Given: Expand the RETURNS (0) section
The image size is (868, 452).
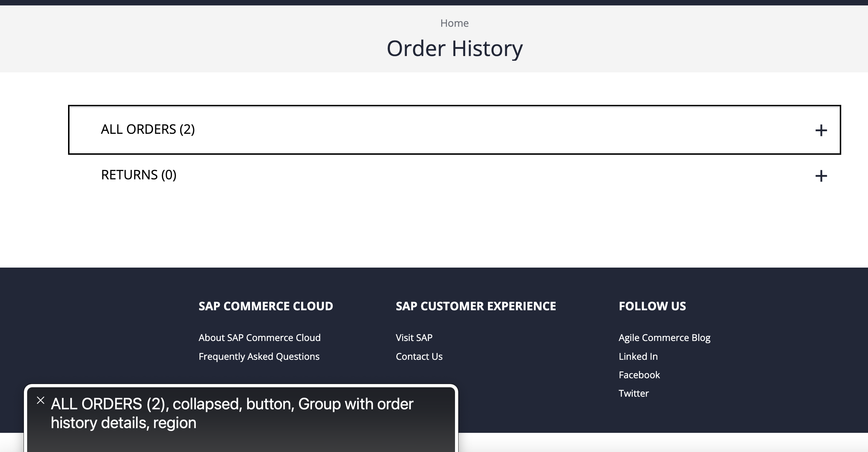Looking at the screenshot, I should (x=454, y=175).
